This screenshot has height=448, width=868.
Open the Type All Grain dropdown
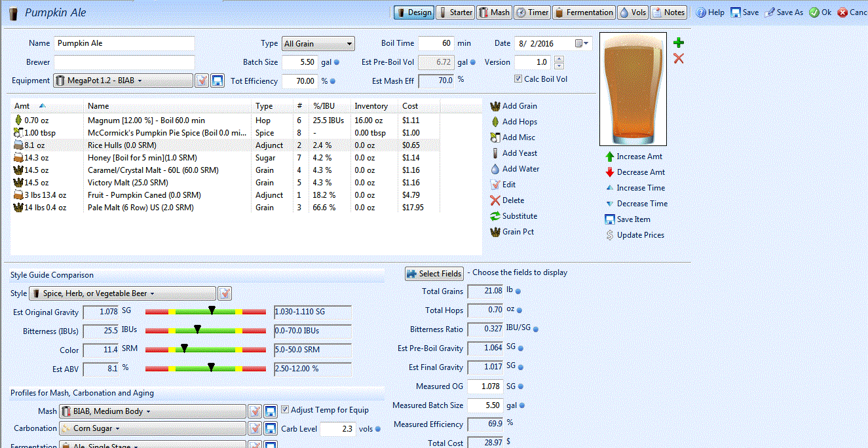[318, 44]
